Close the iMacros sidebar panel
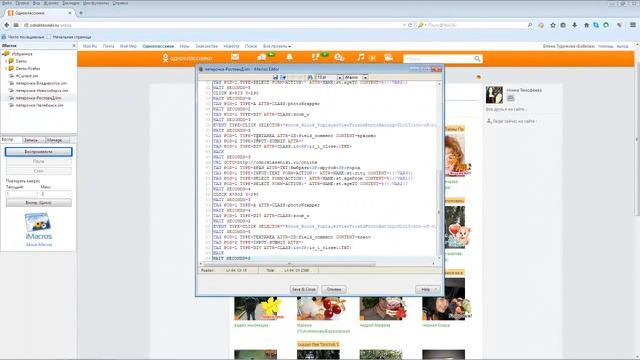This screenshot has width=640, height=360. (x=74, y=46)
